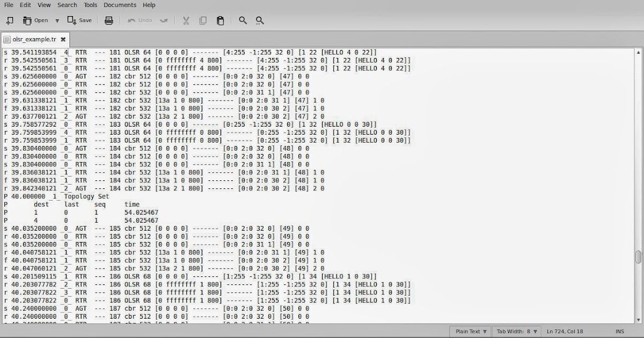
Task: Open the Tools menu
Action: 90,5
